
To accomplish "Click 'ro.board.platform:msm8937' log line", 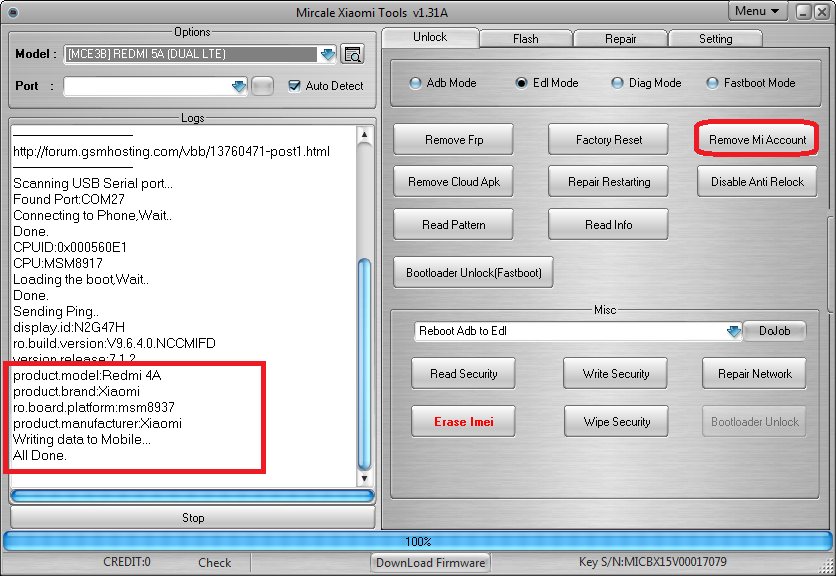I will click(94, 407).
